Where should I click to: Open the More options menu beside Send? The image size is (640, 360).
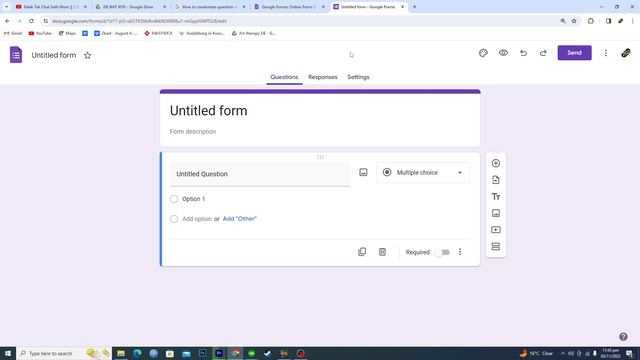tap(606, 53)
